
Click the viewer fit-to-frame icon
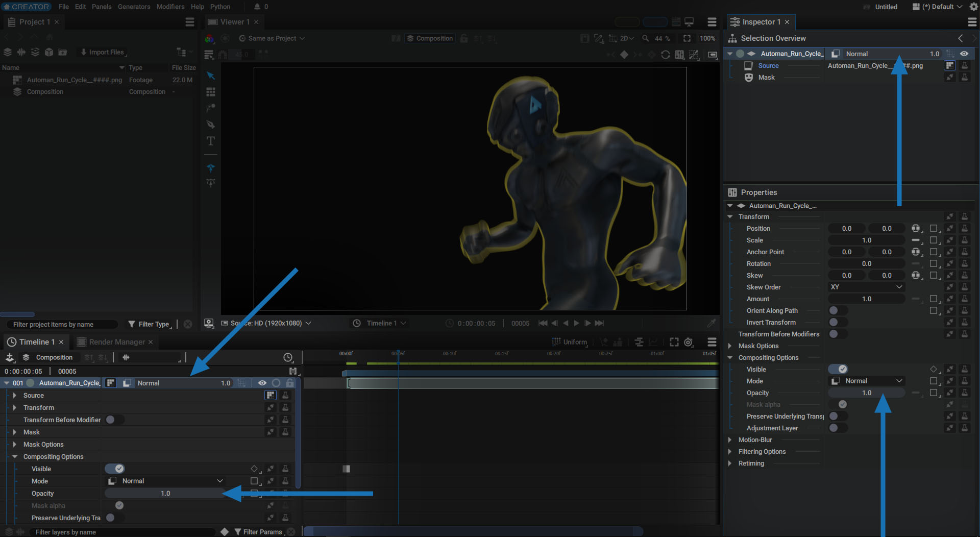click(687, 38)
